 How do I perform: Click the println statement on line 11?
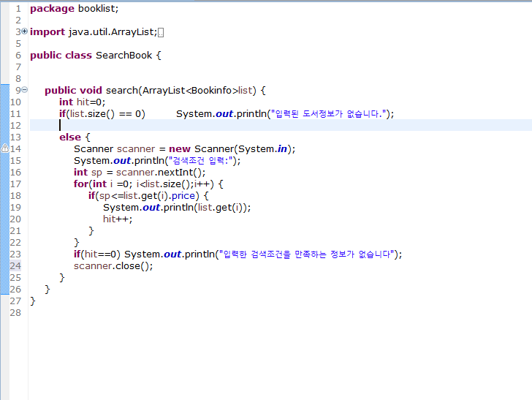click(x=285, y=114)
